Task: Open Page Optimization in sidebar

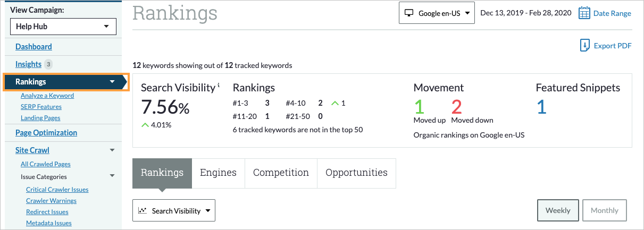Action: click(46, 133)
